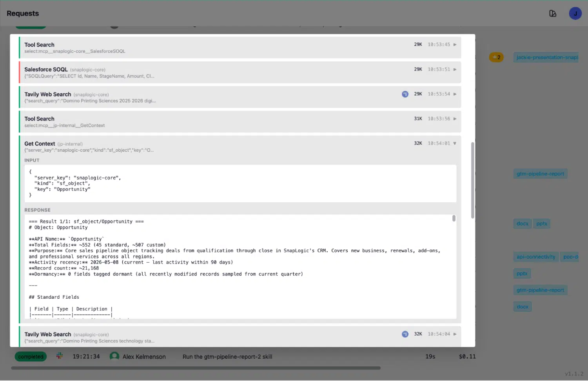Viewport: 588px width, 381px height.
Task: Click the Salesforce SOQL row title
Action: click(46, 69)
